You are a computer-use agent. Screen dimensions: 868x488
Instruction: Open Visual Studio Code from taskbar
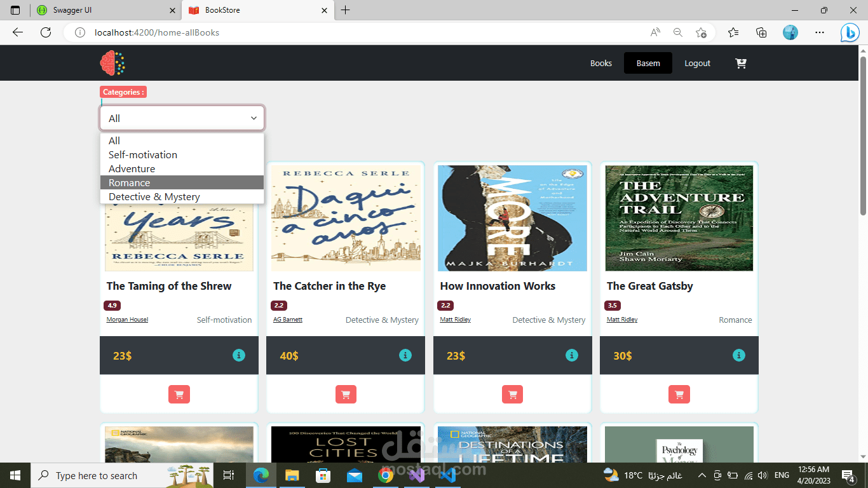click(447, 475)
